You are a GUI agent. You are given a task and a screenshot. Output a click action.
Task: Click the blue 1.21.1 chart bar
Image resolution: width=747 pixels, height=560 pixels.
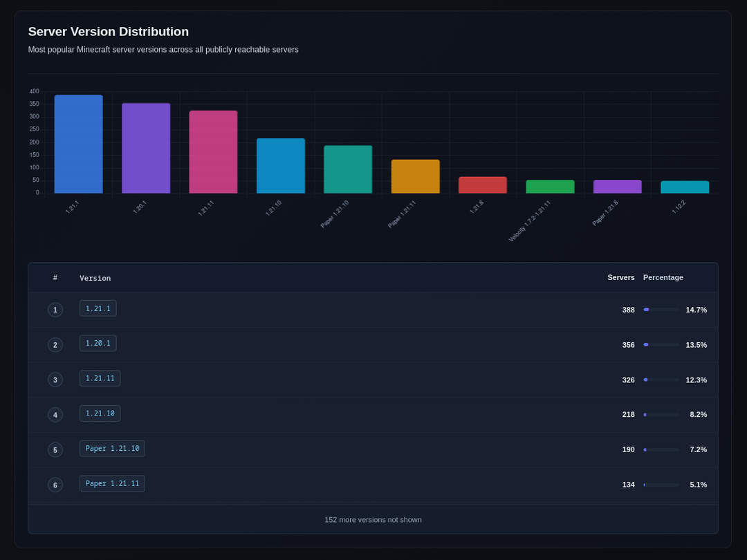tap(78, 144)
